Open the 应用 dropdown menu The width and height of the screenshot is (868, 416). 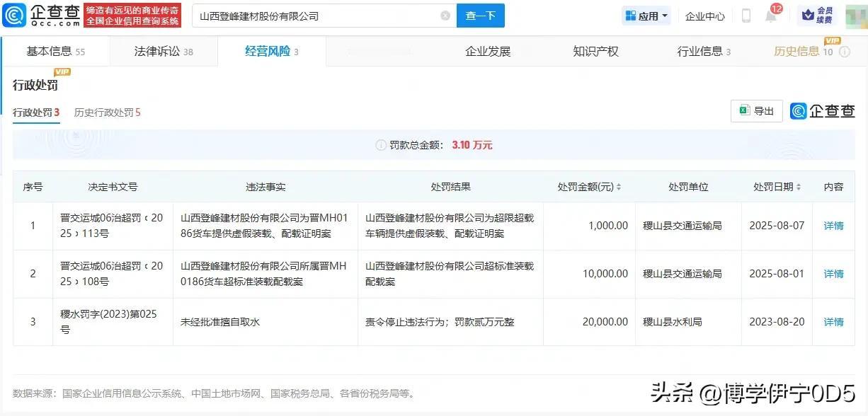click(647, 16)
